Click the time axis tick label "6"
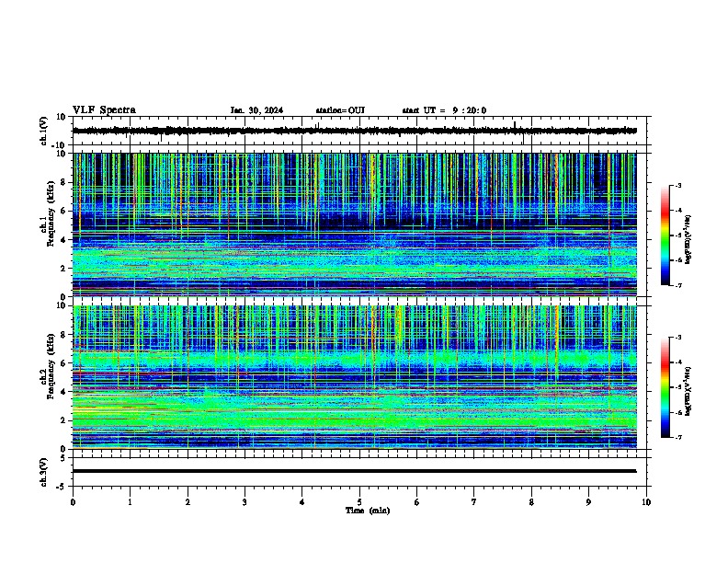This screenshot has height=563, width=728. (x=416, y=502)
